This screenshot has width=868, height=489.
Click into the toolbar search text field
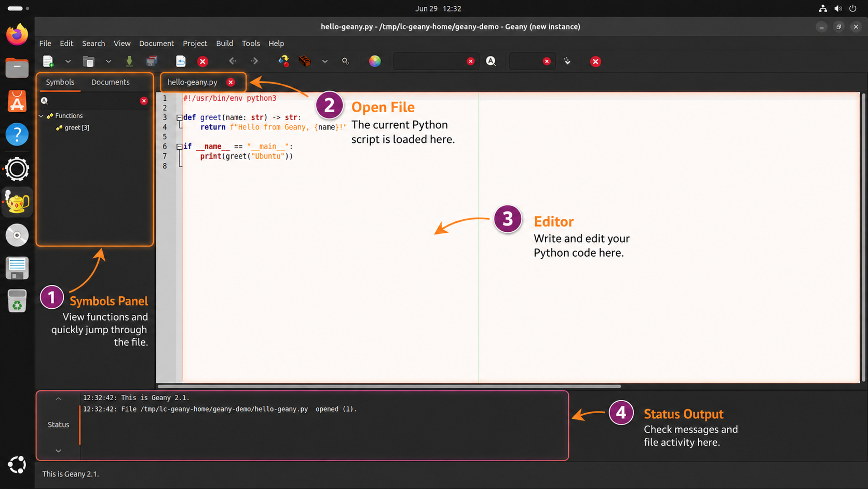point(430,61)
